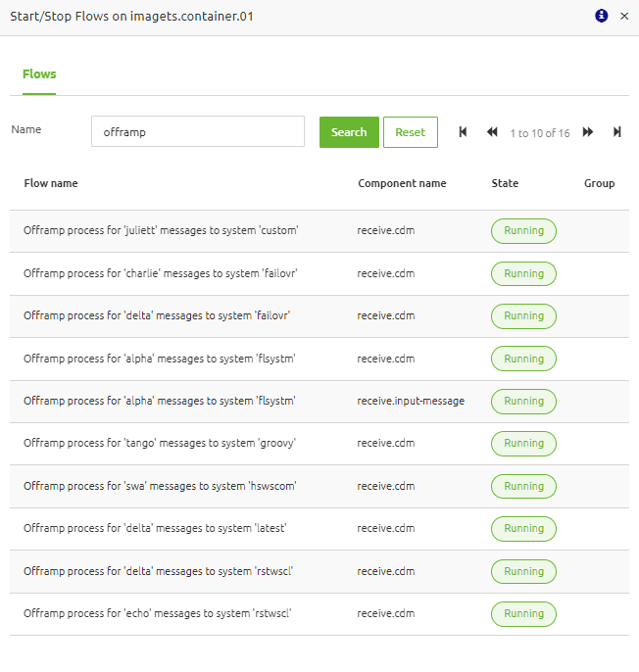Screen dimensions: 639x672
Task: Toggle Running state for alpha receive.input-message flow
Action: pyautogui.click(x=523, y=402)
